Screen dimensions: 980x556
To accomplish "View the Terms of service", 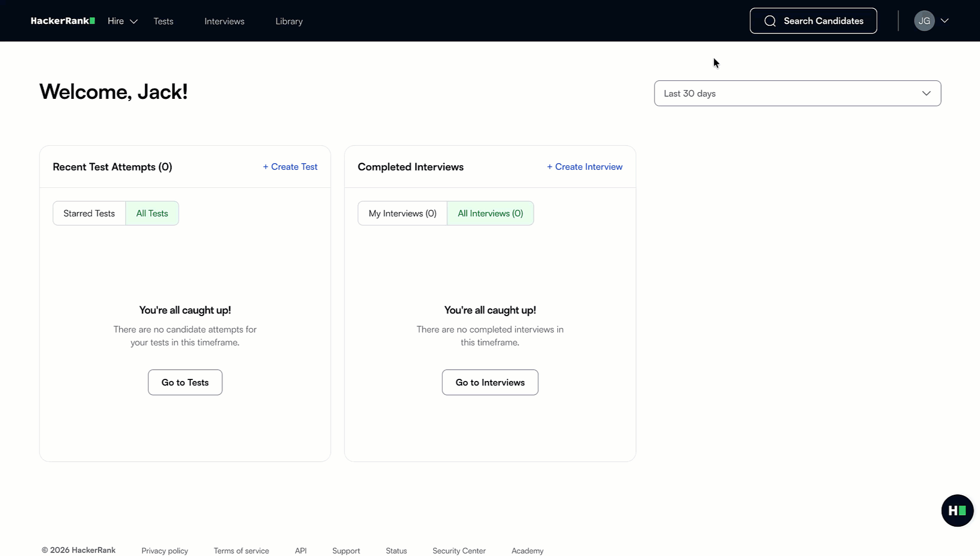I will pyautogui.click(x=241, y=550).
